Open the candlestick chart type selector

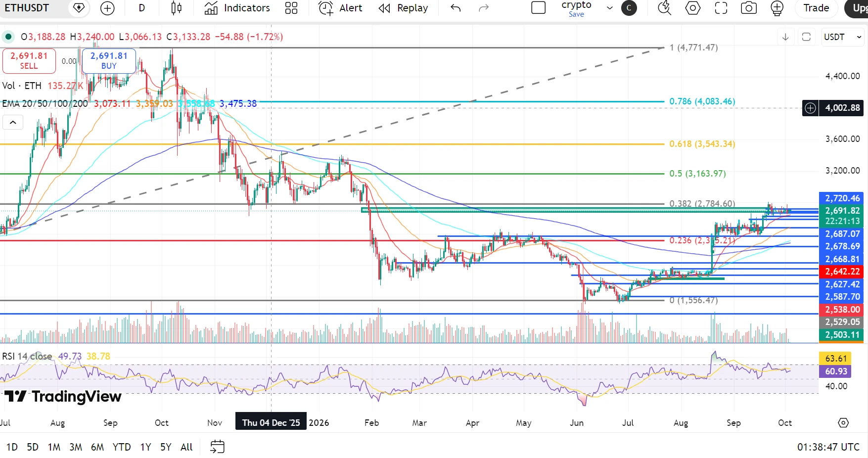pos(176,8)
